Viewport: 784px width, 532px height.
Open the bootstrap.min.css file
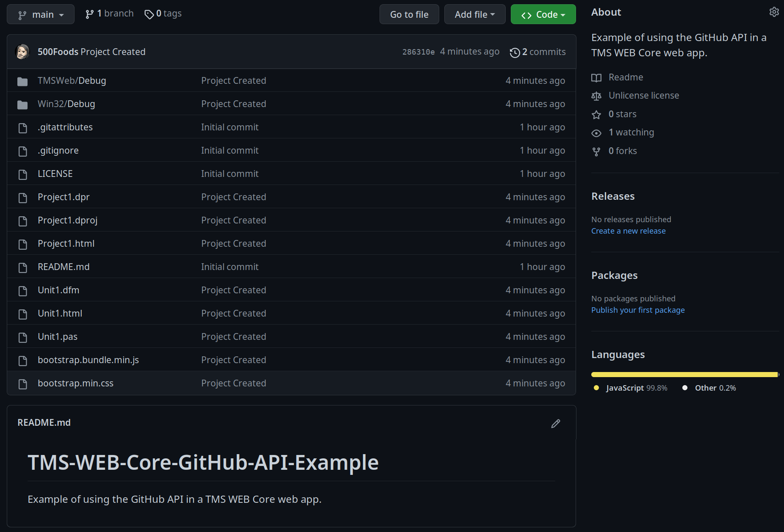click(75, 383)
